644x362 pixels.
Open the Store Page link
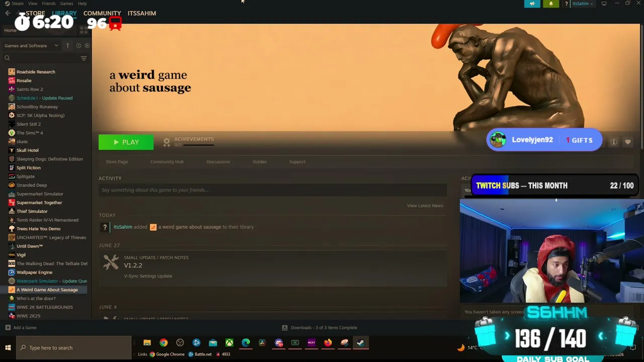click(x=117, y=162)
